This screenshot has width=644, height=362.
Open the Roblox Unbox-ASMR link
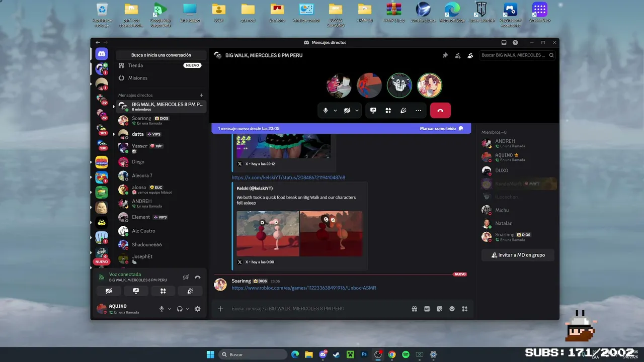coord(304,288)
